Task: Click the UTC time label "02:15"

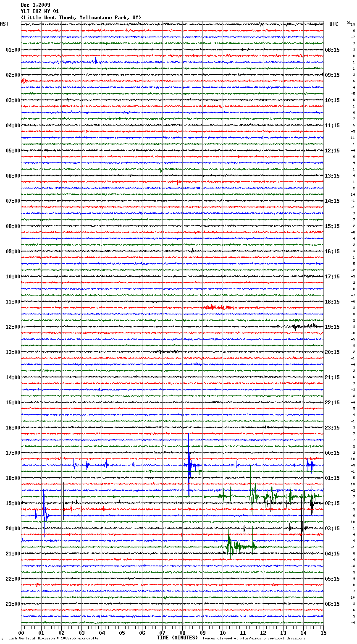Action: 332,503
